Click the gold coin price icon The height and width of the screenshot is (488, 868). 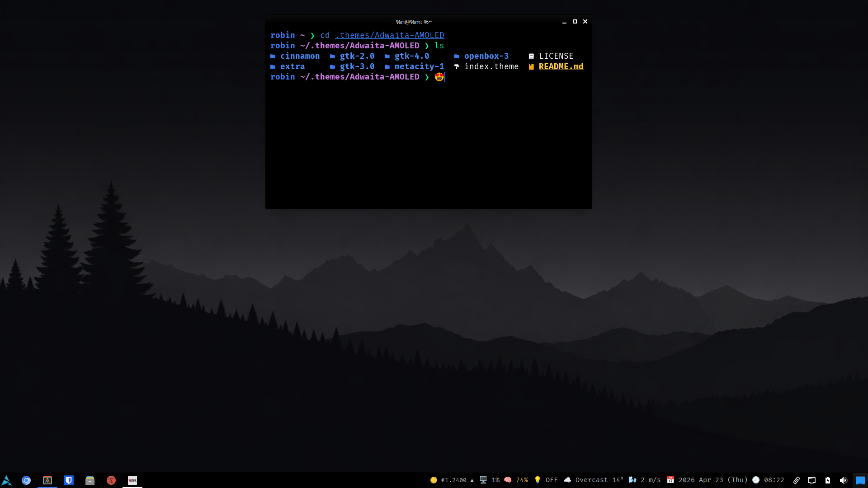434,480
